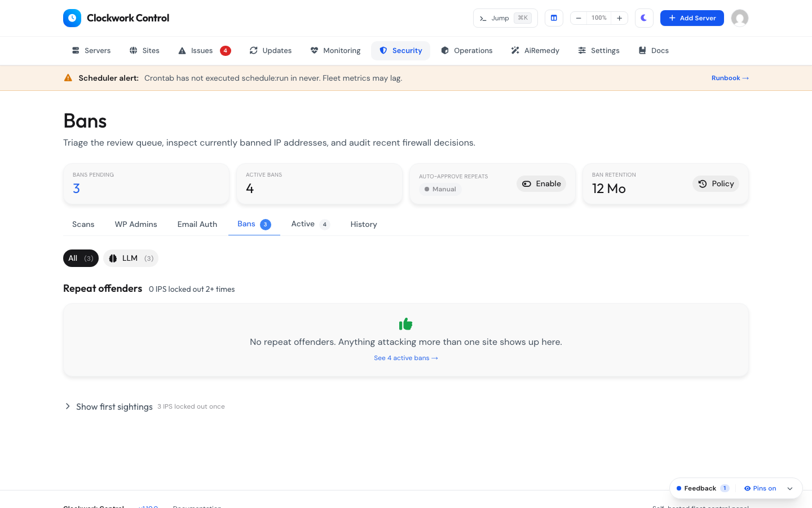Click the Bans Pending count 3
The height and width of the screenshot is (508, 812).
point(76,189)
